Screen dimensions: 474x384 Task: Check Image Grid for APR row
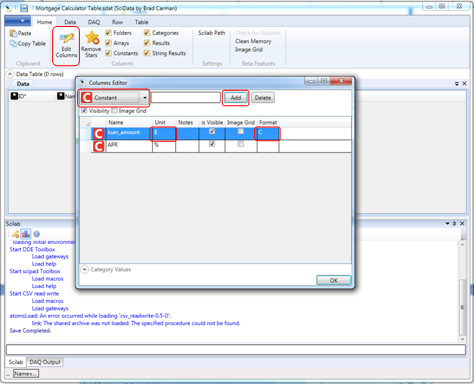coord(241,144)
